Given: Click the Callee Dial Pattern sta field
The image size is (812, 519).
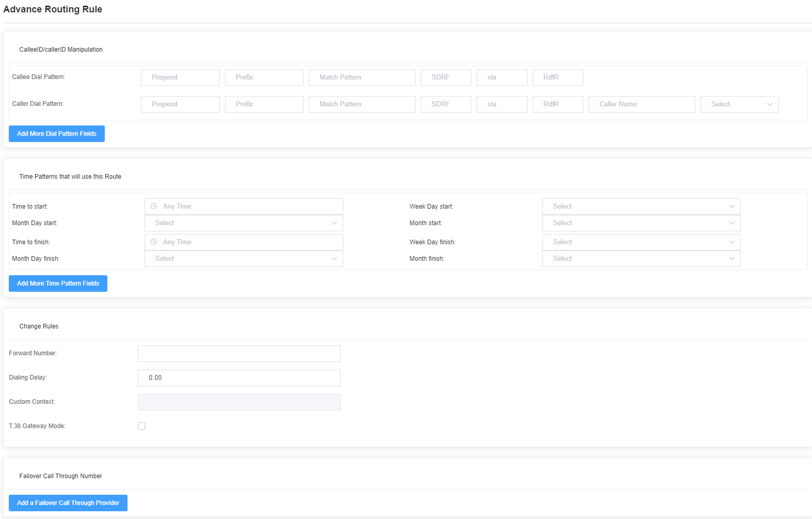Looking at the screenshot, I should (x=502, y=77).
